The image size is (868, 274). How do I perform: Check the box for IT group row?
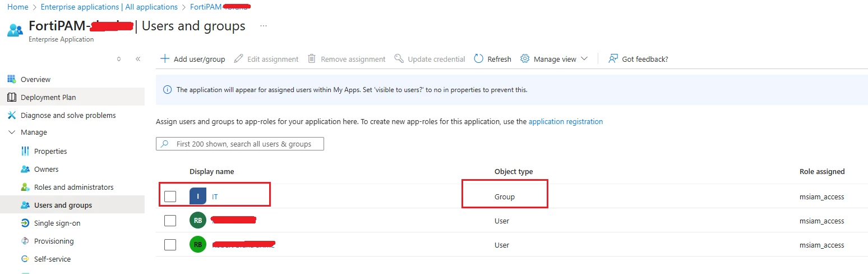170,197
